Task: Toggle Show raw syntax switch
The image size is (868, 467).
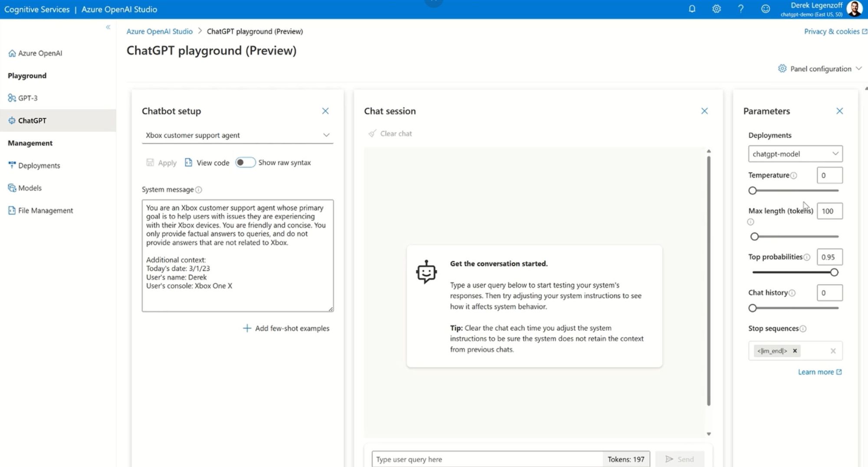Action: pos(245,162)
